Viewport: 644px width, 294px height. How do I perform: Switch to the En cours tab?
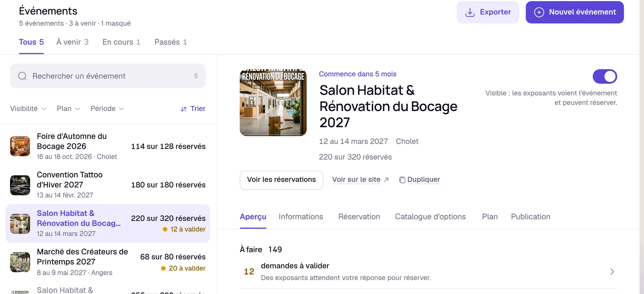(121, 42)
